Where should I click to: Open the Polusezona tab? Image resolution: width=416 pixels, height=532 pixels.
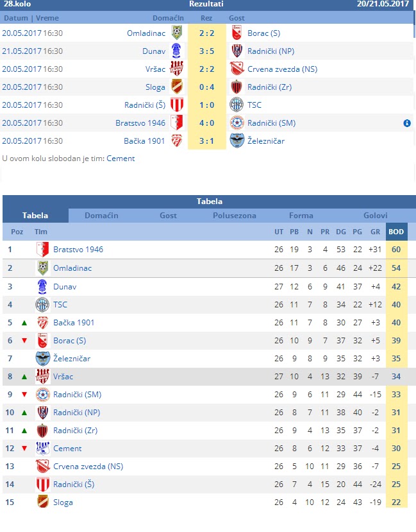(x=235, y=216)
